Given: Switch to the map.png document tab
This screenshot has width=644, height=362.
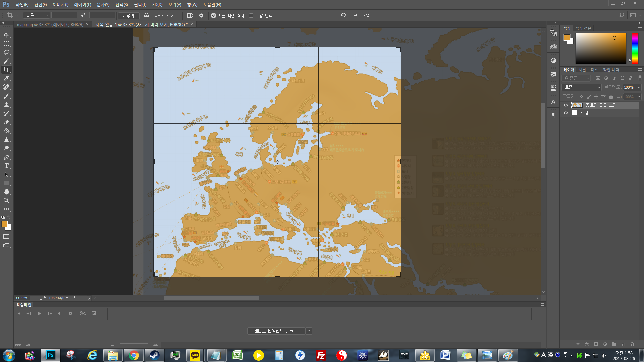Looking at the screenshot, I should tap(50, 24).
